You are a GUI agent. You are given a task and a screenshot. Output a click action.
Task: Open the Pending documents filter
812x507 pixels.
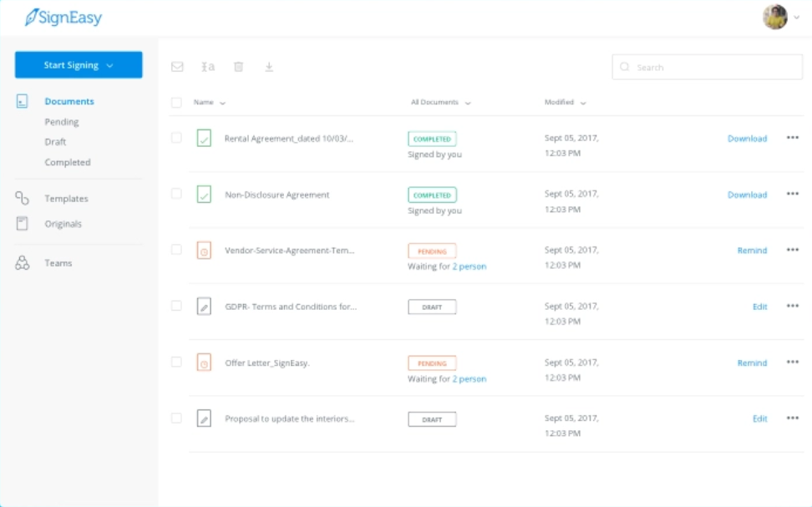62,122
